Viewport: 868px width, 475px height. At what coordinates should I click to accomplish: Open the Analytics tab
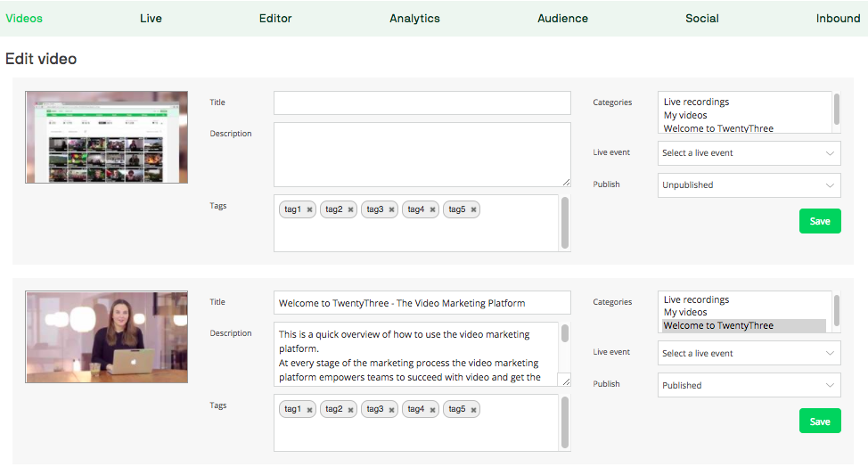point(414,18)
